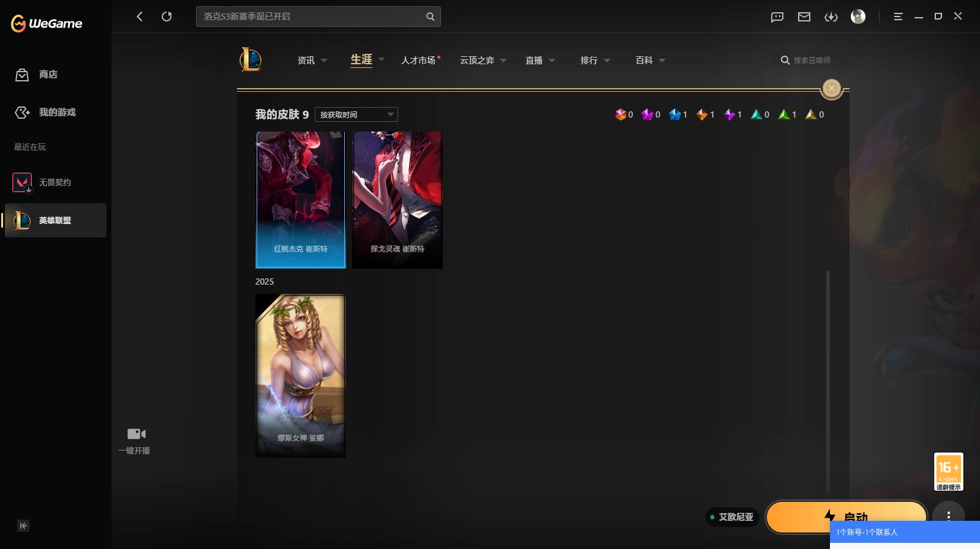The image size is (980, 549).
Task: Open the mail inbox icon
Action: pyautogui.click(x=804, y=17)
